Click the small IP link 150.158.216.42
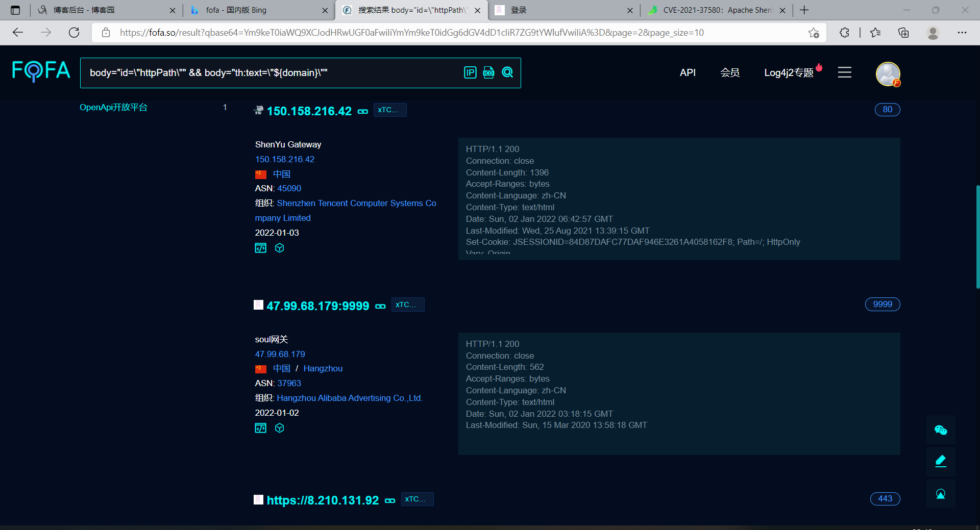This screenshot has width=980, height=530. pos(285,159)
